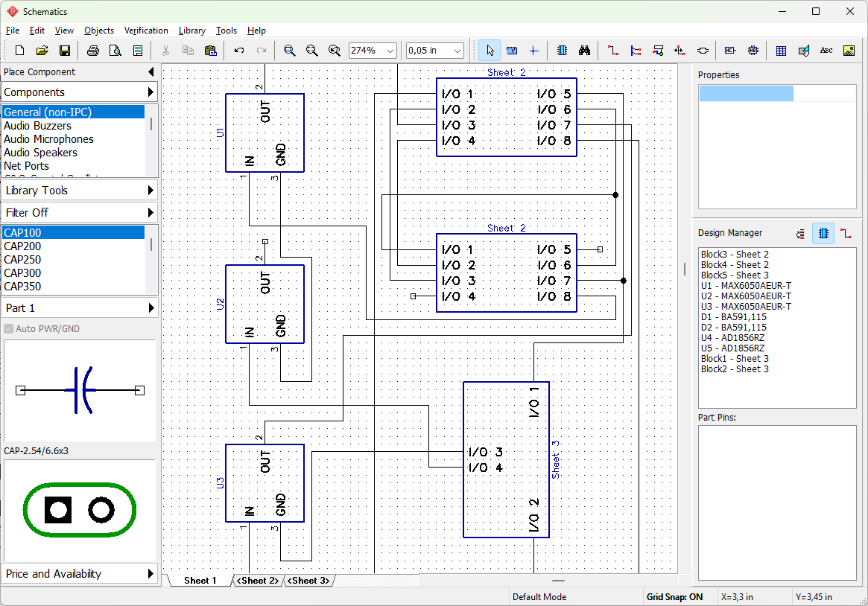Switch to the Sheet 3 tab
868x606 pixels.
(x=309, y=581)
